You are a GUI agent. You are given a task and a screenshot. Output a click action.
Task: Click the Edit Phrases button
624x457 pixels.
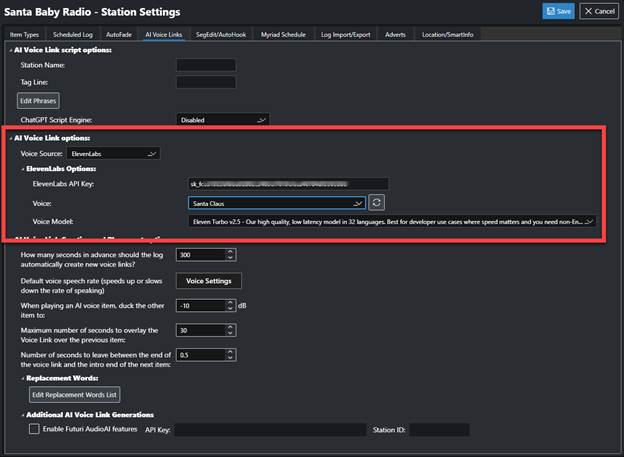pyautogui.click(x=38, y=101)
